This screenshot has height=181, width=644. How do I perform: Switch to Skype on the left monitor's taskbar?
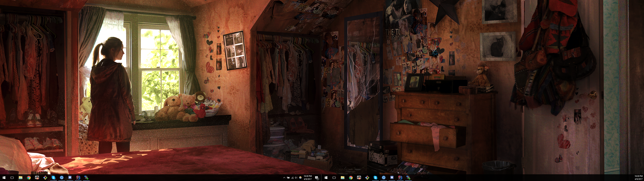point(53,178)
